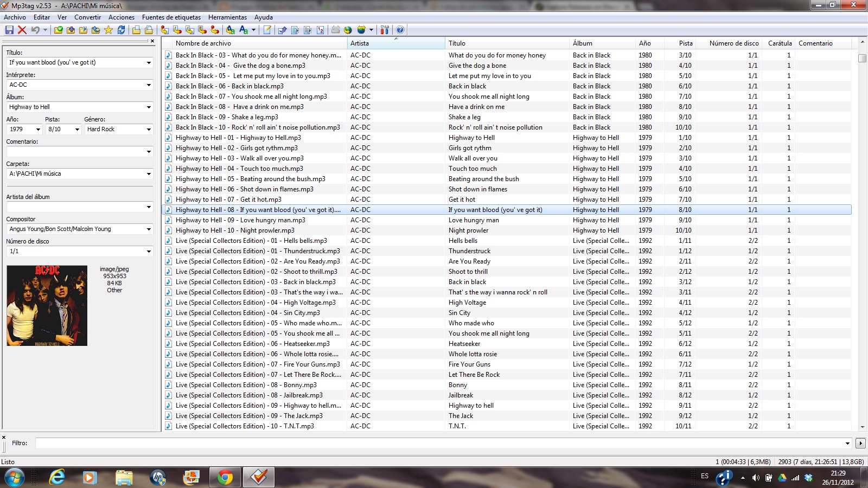Open the Archivo menu
Image resolution: width=868 pixels, height=488 pixels.
click(15, 17)
